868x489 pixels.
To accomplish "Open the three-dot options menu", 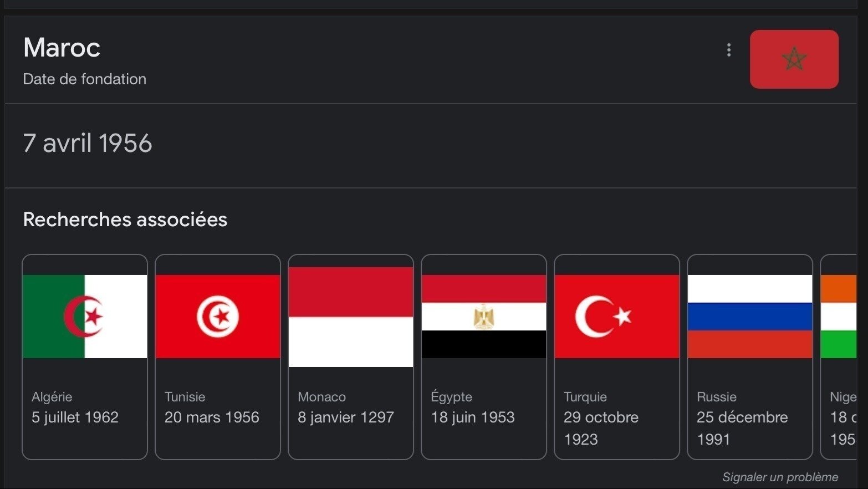I will [728, 50].
